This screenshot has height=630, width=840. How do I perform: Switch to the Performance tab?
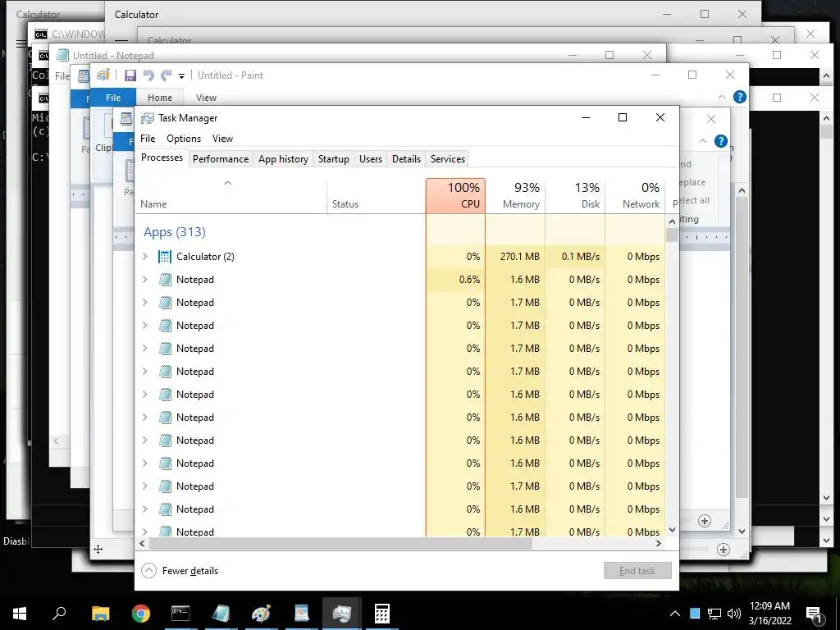[221, 159]
